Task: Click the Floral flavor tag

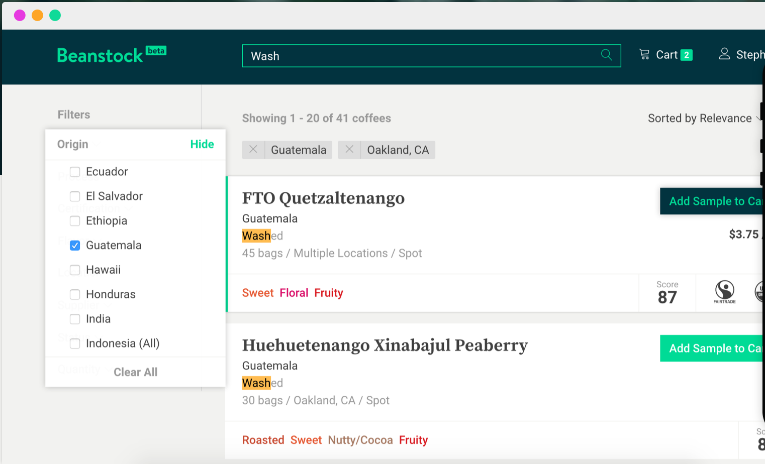Action: (294, 293)
